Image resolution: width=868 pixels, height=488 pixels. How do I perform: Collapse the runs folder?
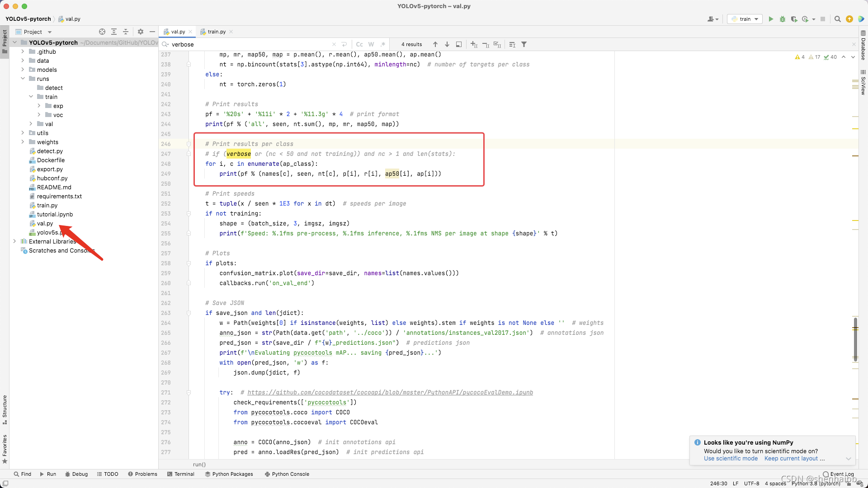pos(23,79)
